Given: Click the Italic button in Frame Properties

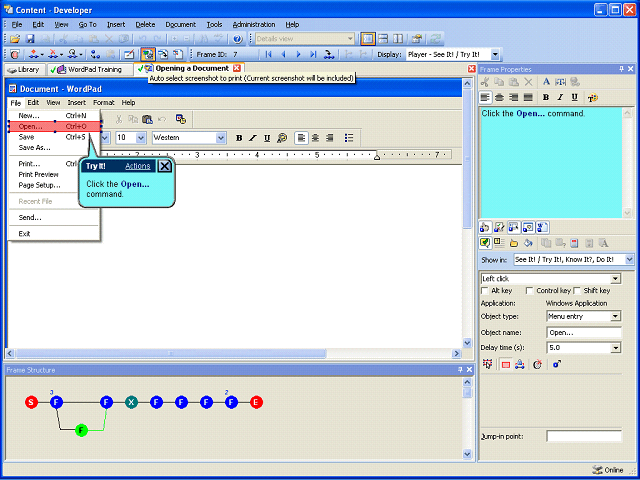Looking at the screenshot, I should point(560,97).
